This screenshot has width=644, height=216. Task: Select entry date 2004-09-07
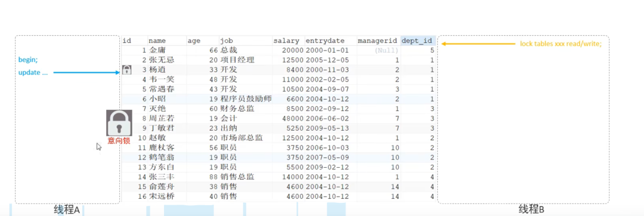tap(327, 89)
